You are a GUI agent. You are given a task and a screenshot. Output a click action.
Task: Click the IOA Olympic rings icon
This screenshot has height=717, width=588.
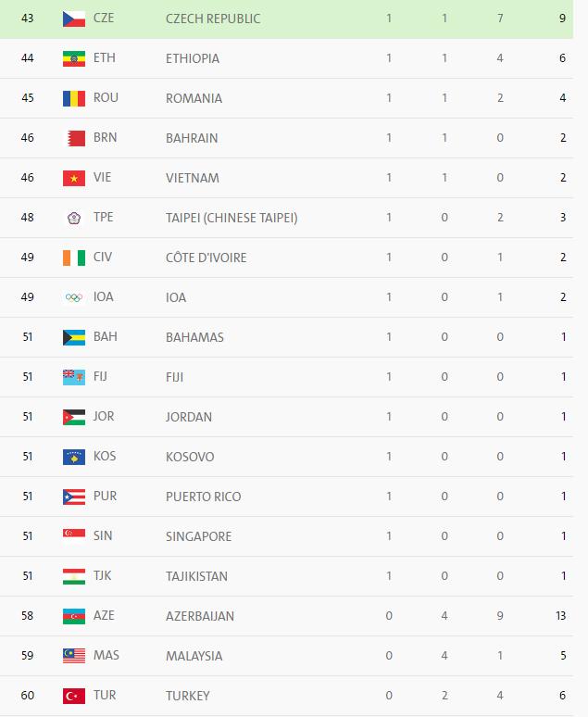[x=74, y=297]
